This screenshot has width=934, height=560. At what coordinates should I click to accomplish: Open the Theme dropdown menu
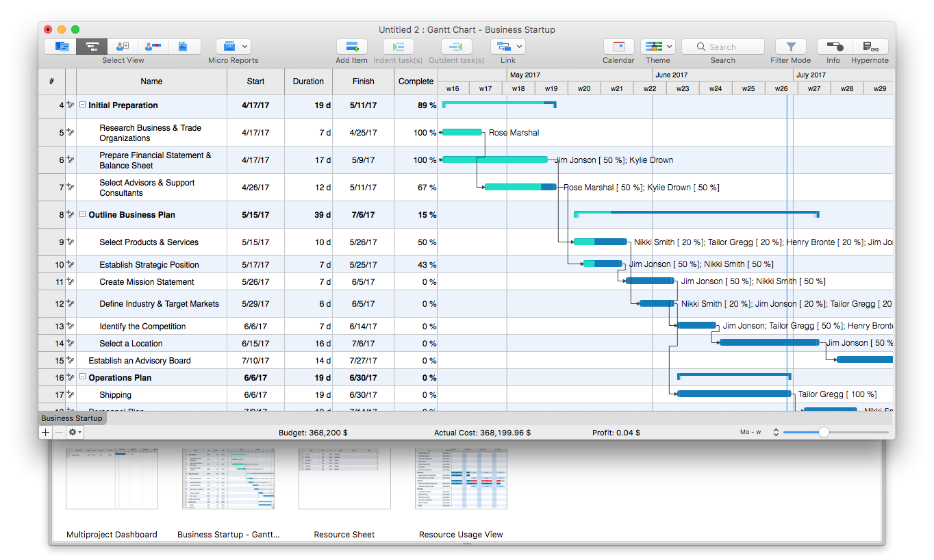[x=669, y=47]
